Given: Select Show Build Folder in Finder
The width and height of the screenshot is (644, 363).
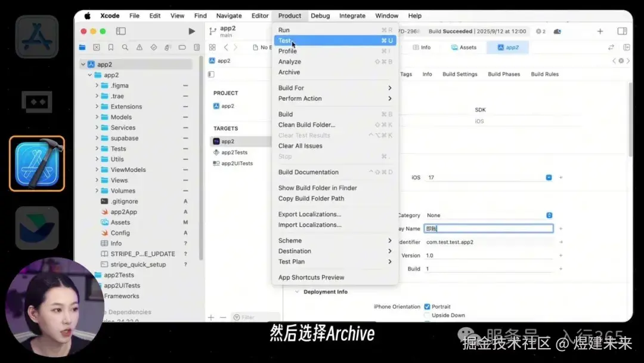Looking at the screenshot, I should [335, 188].
